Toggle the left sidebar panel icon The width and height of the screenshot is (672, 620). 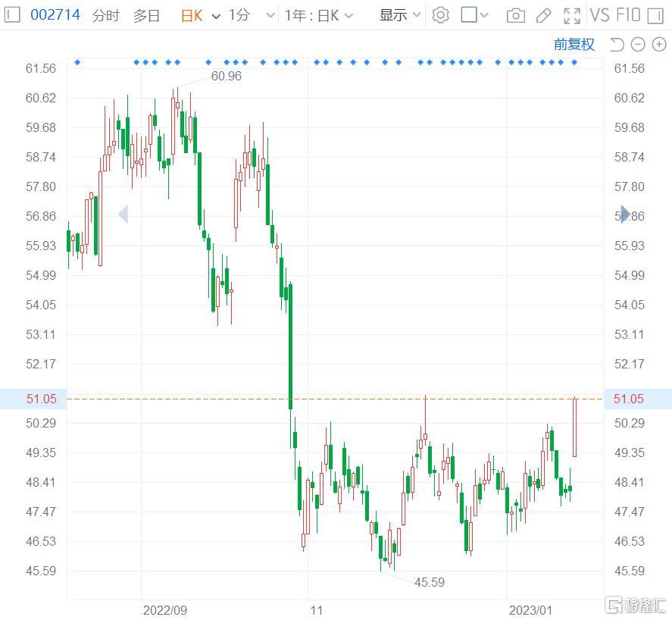pyautogui.click(x=11, y=15)
